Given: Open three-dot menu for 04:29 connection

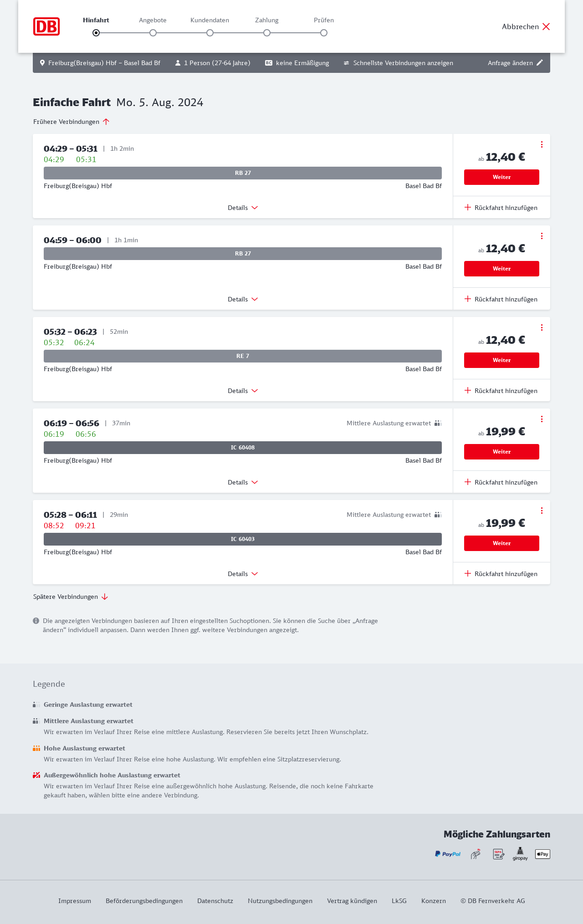Looking at the screenshot, I should [542, 144].
